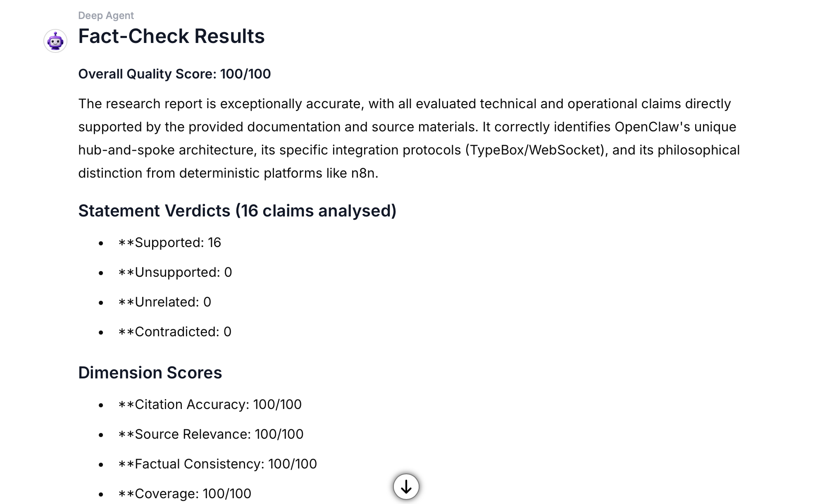Click the Citation Accuracy score line
815x504 pixels.
[210, 404]
